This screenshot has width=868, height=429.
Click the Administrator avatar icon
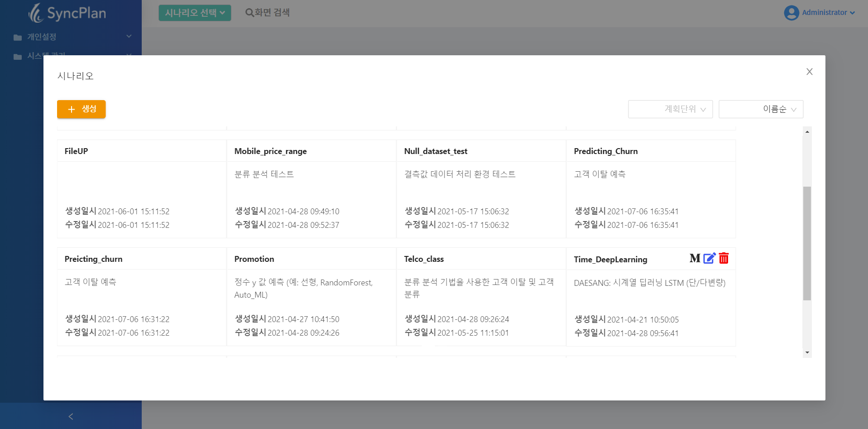791,13
